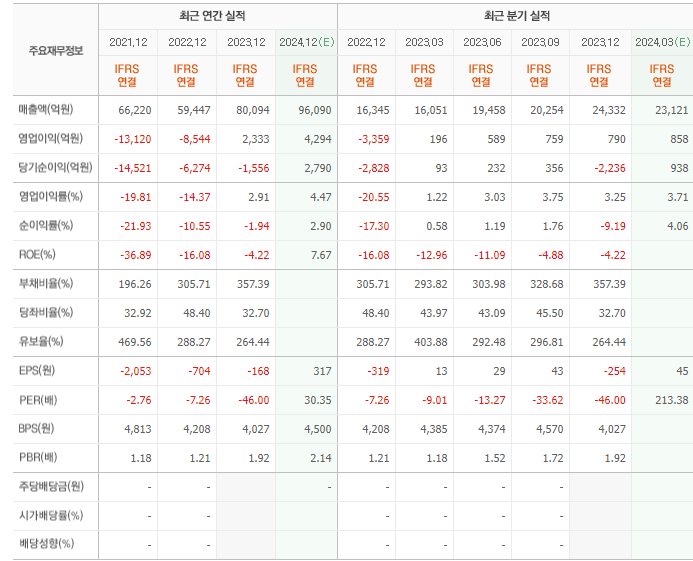
Task: Click the 2021.12 annual column header
Action: pos(128,42)
